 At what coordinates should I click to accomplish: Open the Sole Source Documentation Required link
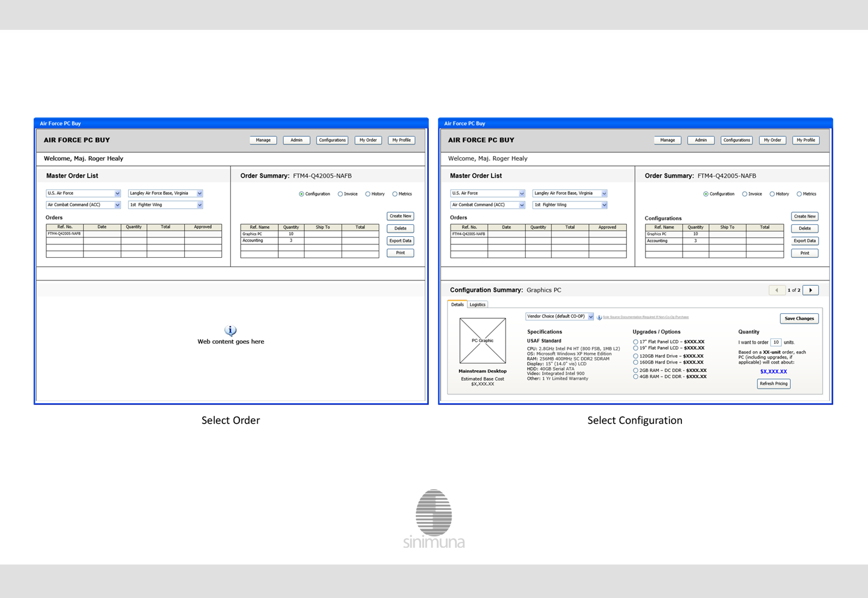point(645,317)
